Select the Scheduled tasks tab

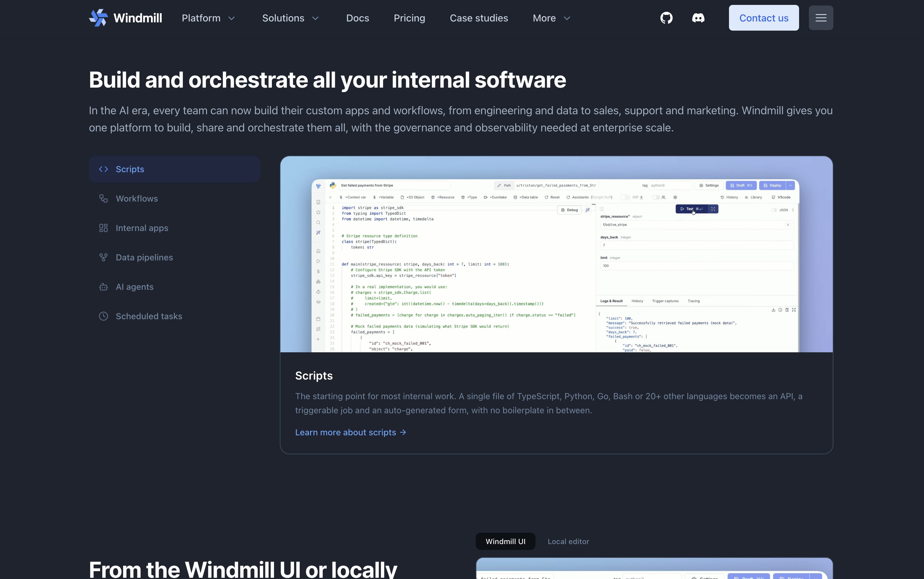pyautogui.click(x=175, y=316)
